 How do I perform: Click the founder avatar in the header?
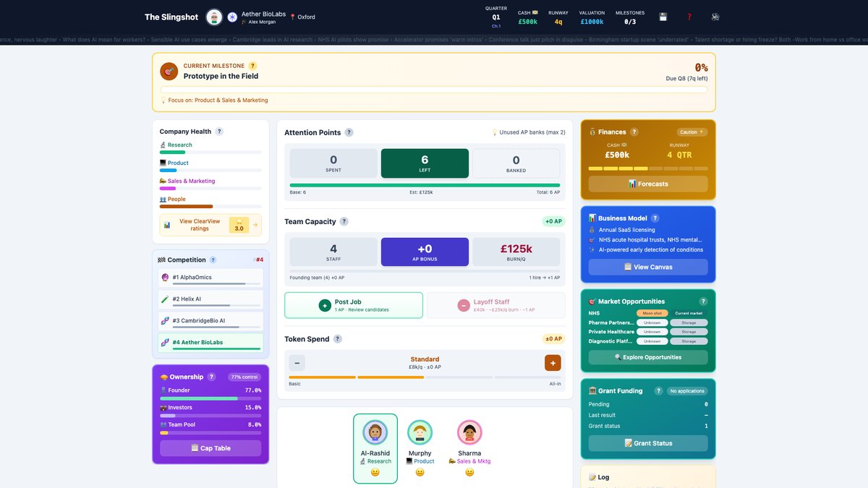click(214, 17)
